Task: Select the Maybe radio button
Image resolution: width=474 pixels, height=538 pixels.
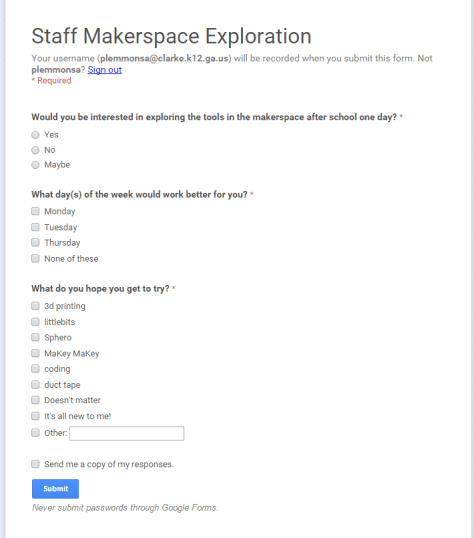Action: click(35, 165)
